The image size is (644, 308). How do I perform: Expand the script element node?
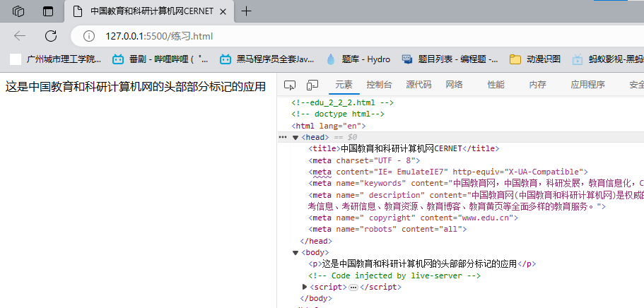[305, 287]
